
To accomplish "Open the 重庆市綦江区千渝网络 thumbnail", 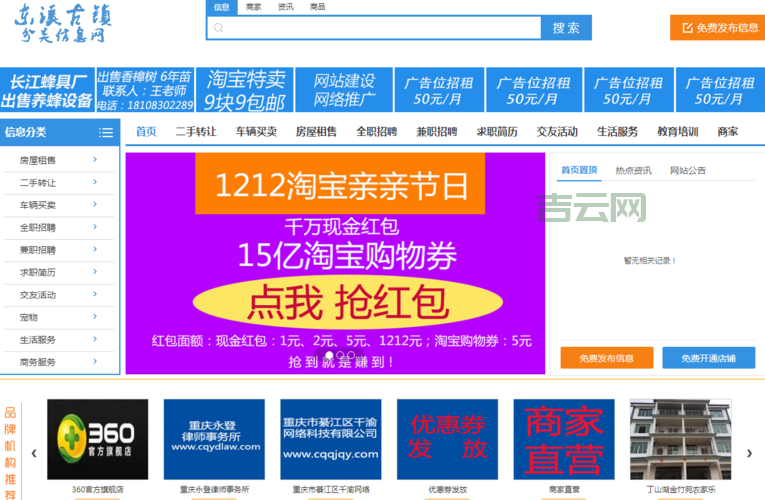I will click(x=331, y=439).
